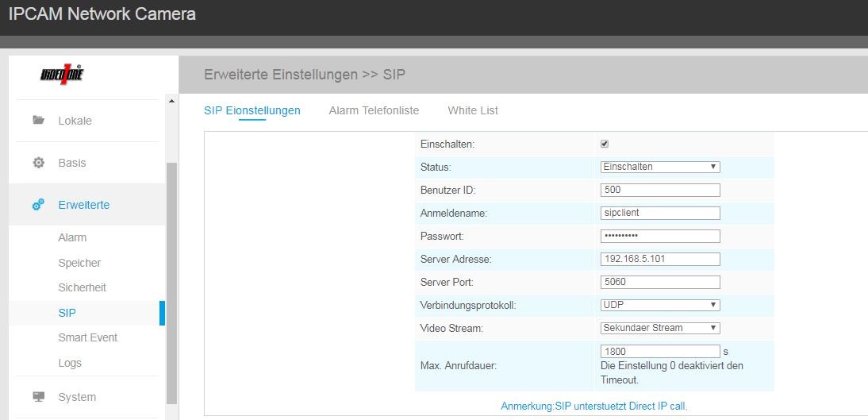Click the Lokale folder icon
Image resolution: width=868 pixels, height=420 pixels.
click(38, 121)
